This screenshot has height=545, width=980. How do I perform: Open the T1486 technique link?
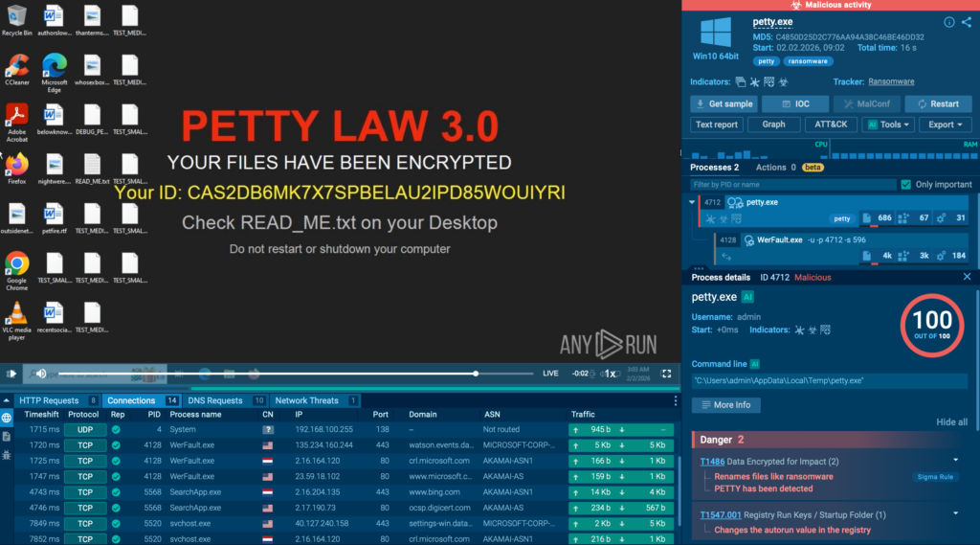712,462
